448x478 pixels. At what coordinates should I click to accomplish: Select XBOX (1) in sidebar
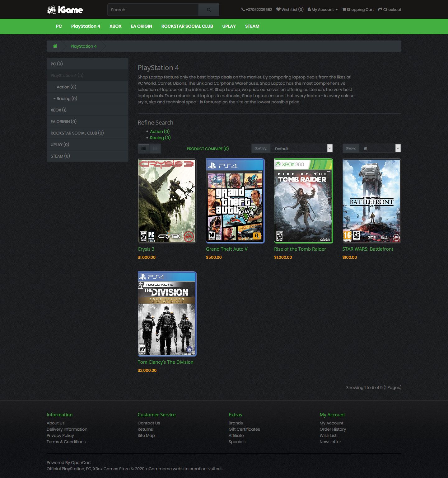[x=87, y=110]
